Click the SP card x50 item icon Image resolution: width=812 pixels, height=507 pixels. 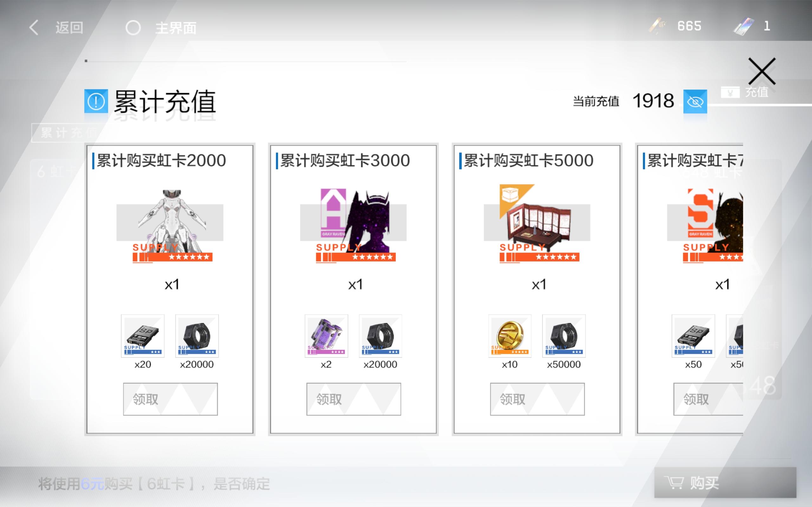693,336
